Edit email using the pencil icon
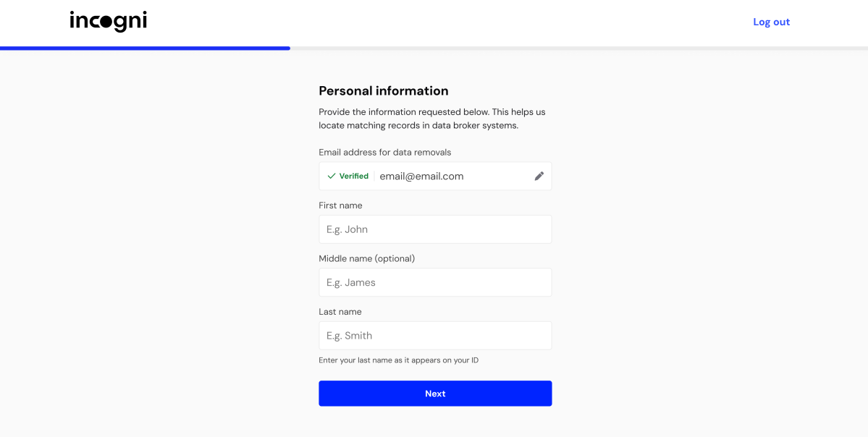 coord(539,176)
